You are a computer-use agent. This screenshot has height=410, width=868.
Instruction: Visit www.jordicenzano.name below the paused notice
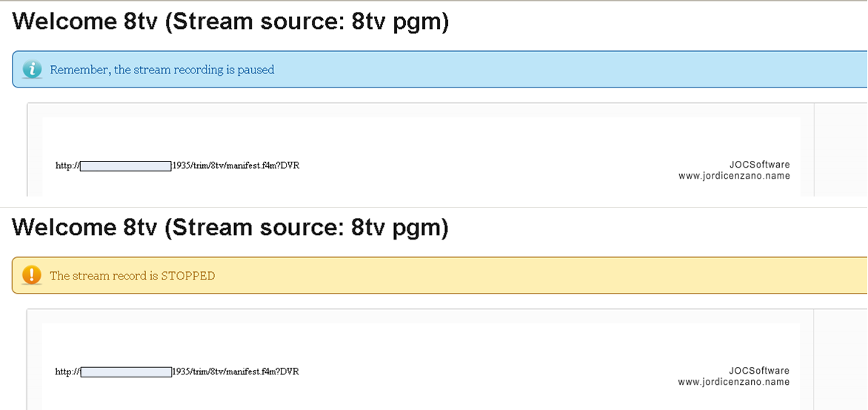click(x=733, y=176)
